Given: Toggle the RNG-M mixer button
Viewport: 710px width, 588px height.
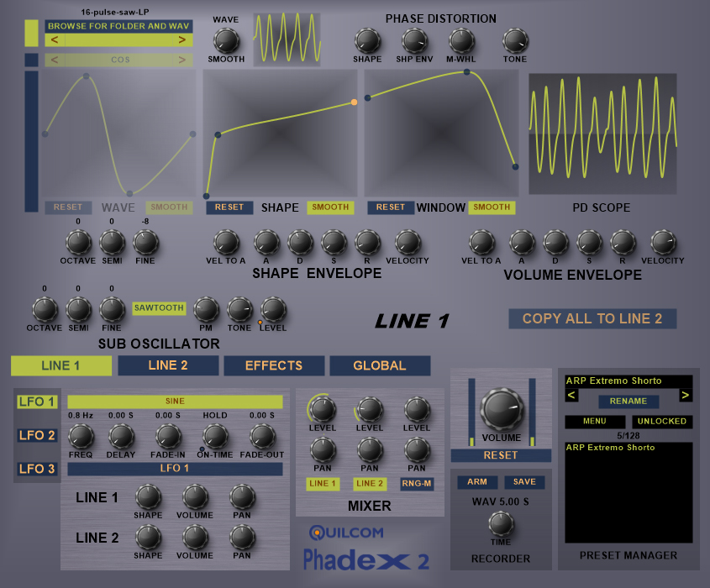Looking at the screenshot, I should (417, 484).
